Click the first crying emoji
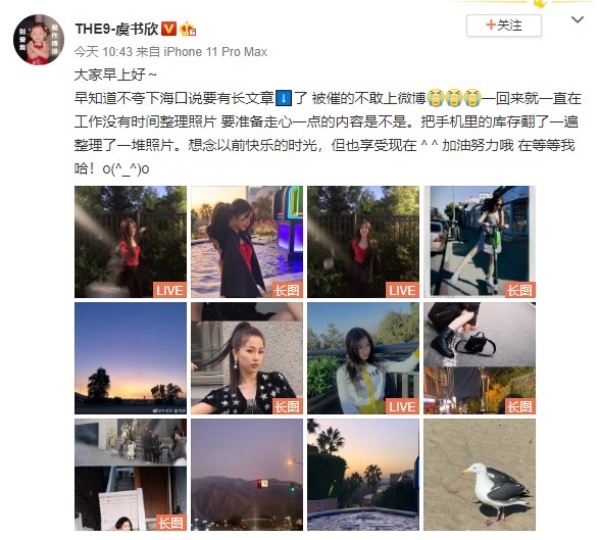The width and height of the screenshot is (600, 540). [x=435, y=98]
